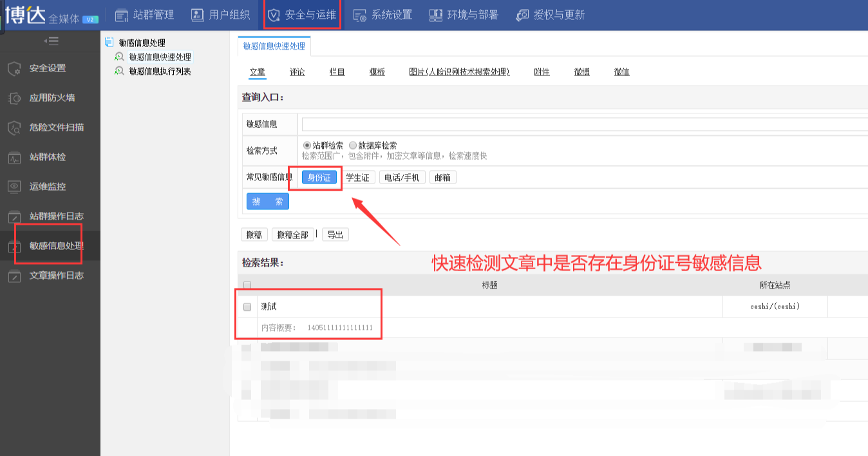Check the select-all checkbox in results header

247,285
